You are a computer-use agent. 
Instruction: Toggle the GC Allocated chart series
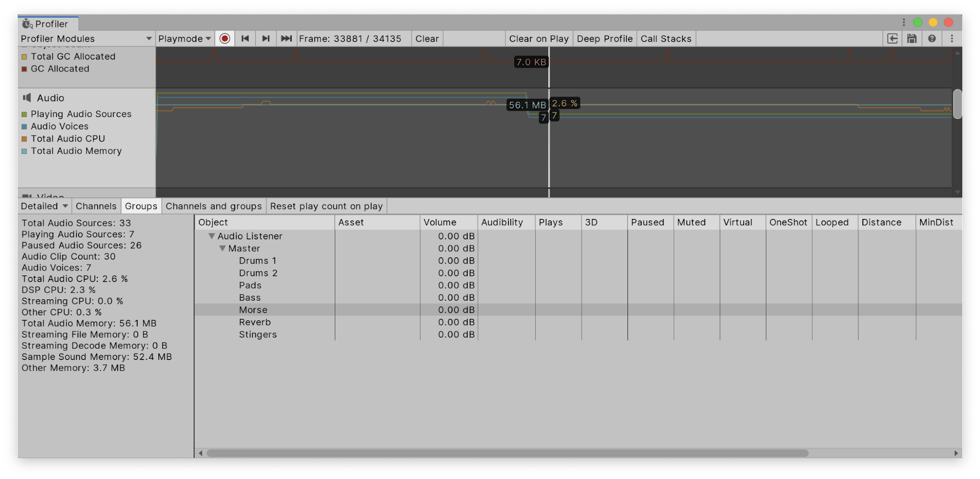coord(24,69)
